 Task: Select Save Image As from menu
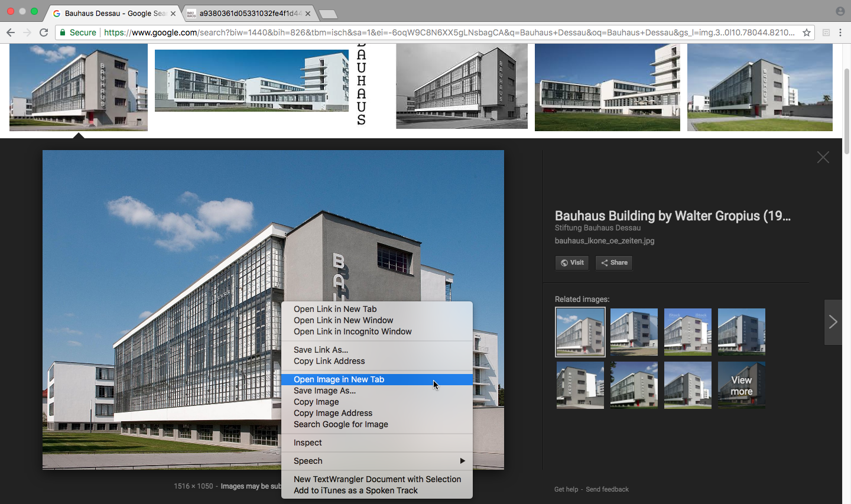pyautogui.click(x=324, y=391)
